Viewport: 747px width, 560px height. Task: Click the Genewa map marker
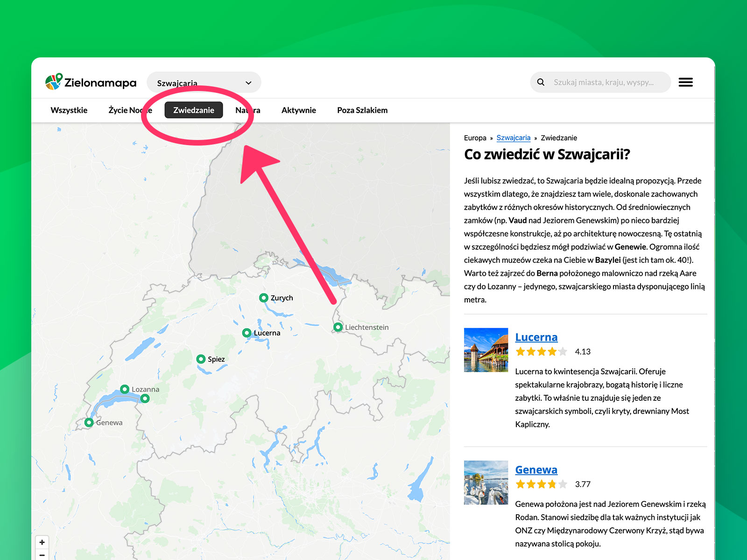pos(89,422)
